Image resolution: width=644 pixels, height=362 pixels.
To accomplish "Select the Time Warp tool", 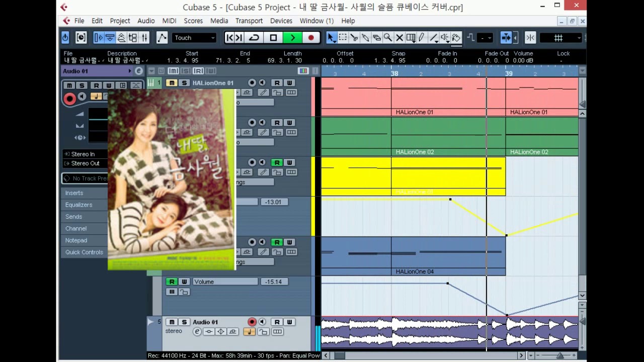I will click(411, 38).
